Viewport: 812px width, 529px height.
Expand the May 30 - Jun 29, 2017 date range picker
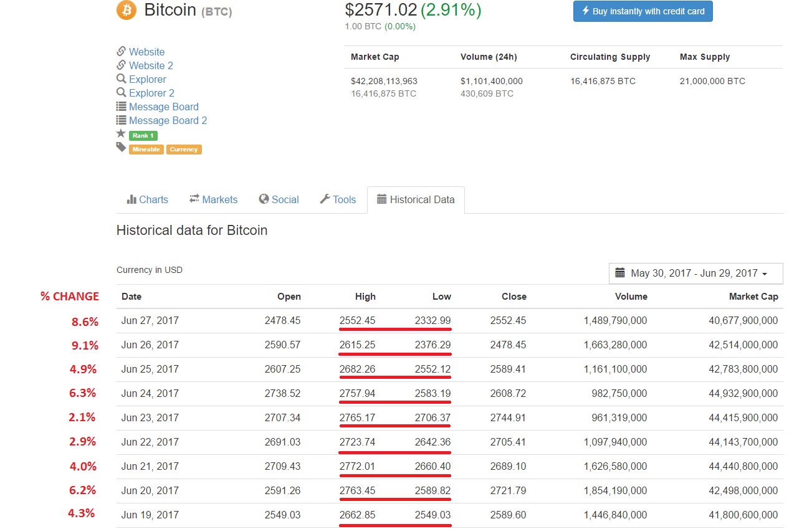coord(695,273)
